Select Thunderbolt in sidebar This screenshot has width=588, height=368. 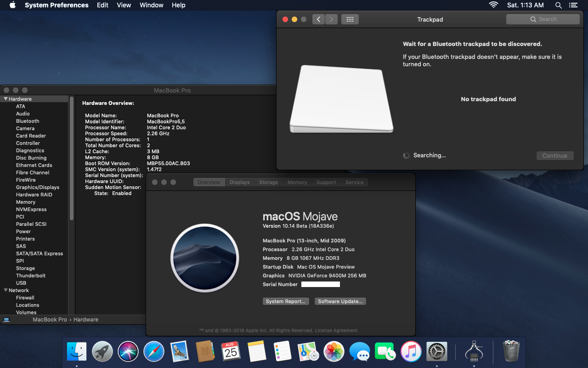31,276
